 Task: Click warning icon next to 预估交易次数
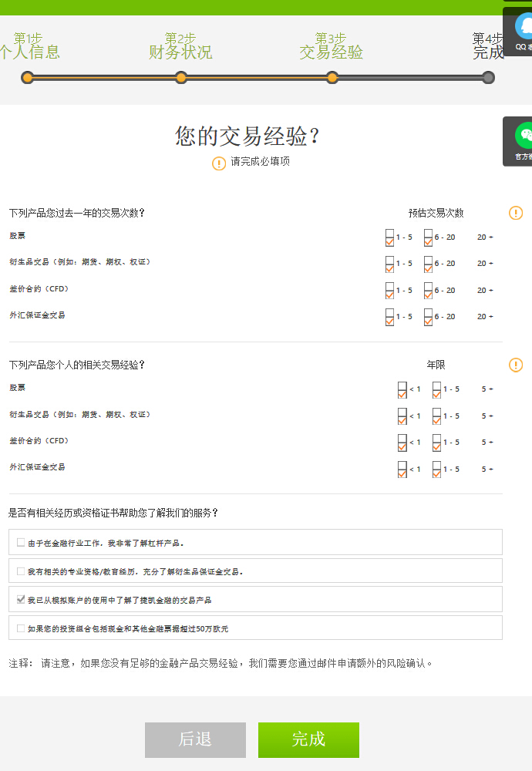coord(516,213)
